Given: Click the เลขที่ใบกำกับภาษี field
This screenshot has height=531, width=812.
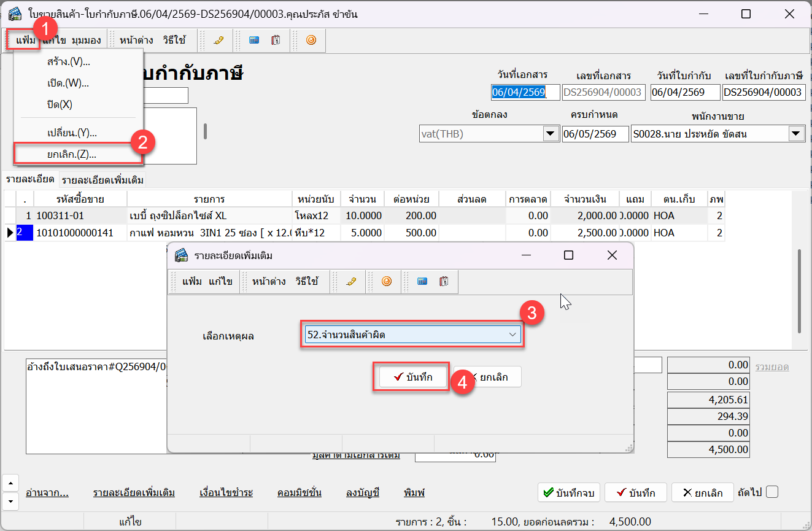Looking at the screenshot, I should (764, 93).
